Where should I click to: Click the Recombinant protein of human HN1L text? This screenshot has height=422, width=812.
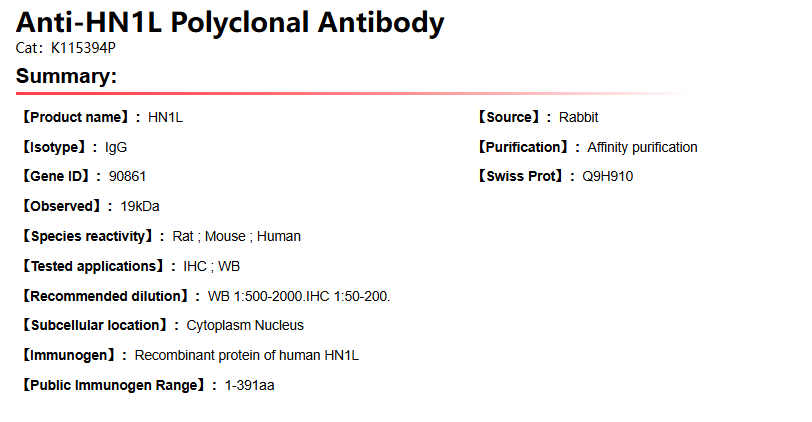tap(246, 355)
